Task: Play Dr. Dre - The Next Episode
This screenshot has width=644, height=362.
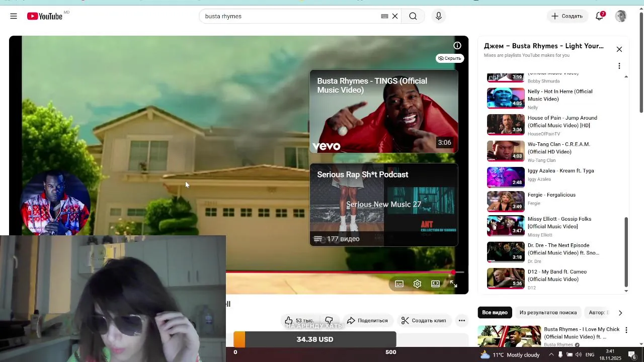Action: pyautogui.click(x=556, y=253)
